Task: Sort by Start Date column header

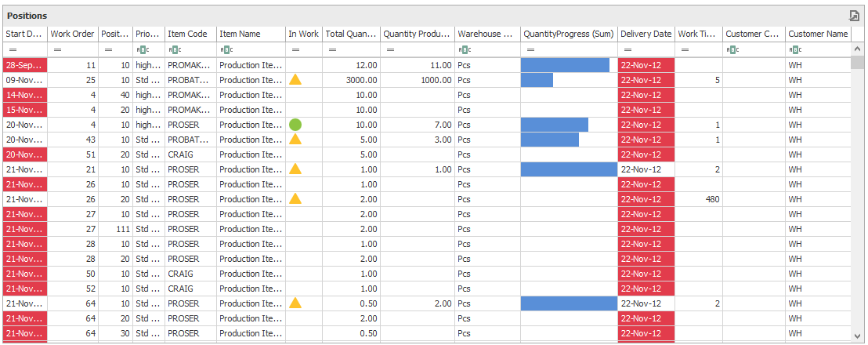Action: pyautogui.click(x=24, y=34)
